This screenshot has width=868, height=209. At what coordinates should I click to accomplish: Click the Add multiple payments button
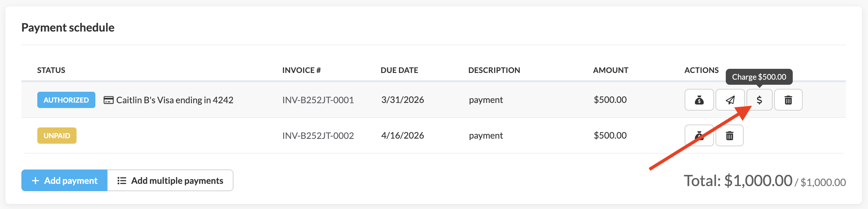[170, 180]
